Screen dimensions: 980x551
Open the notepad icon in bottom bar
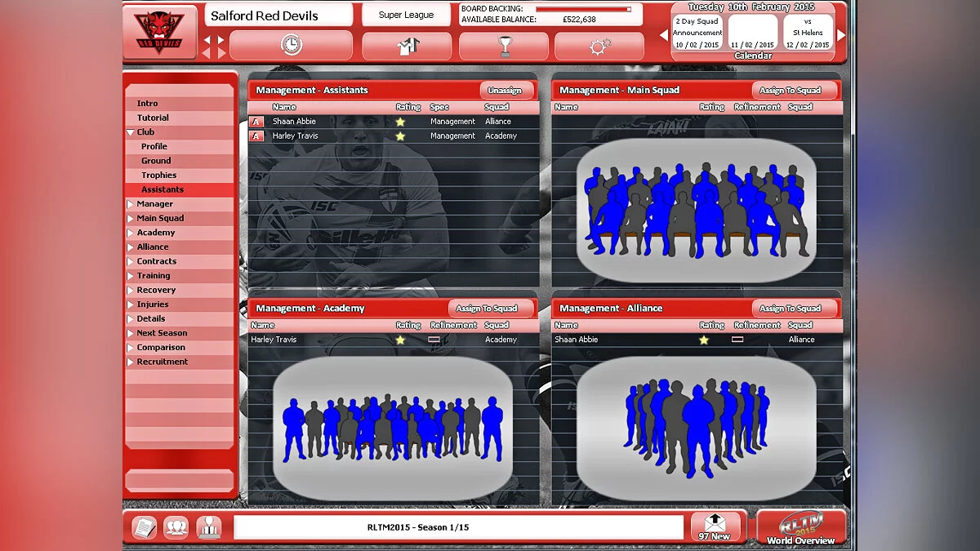point(144,527)
